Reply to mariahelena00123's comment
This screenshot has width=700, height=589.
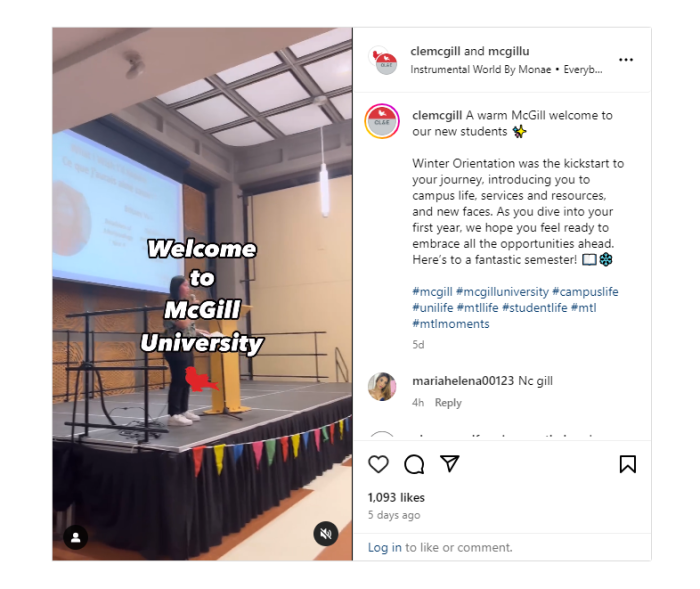point(448,402)
